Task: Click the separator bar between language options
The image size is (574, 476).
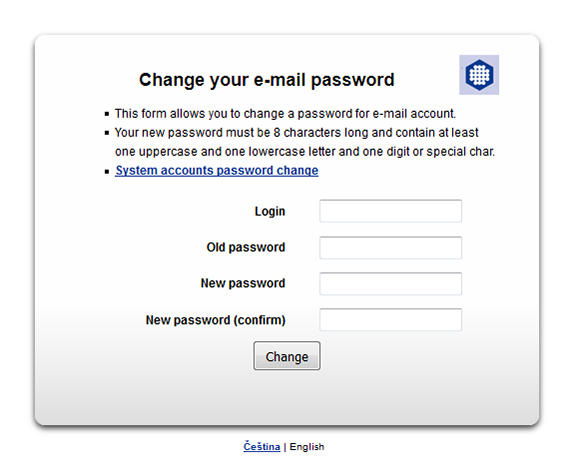Action: 285,447
